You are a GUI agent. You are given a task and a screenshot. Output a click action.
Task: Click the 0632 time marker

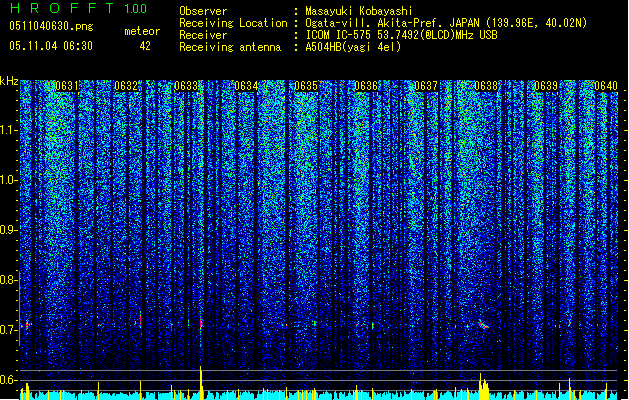coord(126,86)
